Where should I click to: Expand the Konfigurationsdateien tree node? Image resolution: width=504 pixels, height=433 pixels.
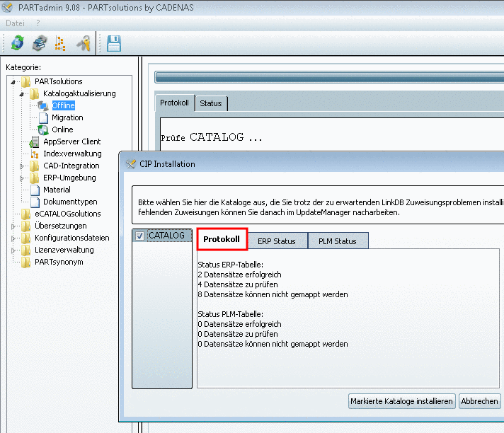pyautogui.click(x=13, y=238)
